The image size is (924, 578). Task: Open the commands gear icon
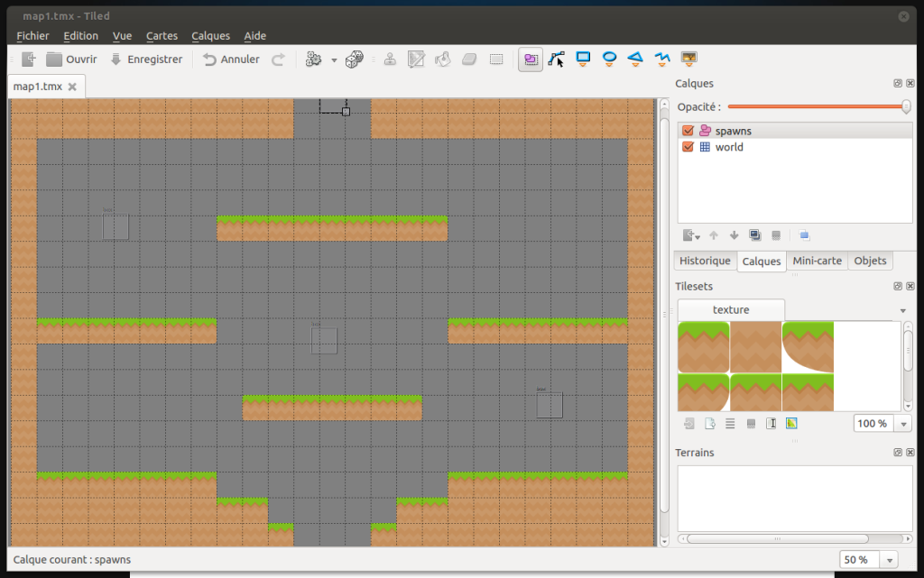(313, 59)
